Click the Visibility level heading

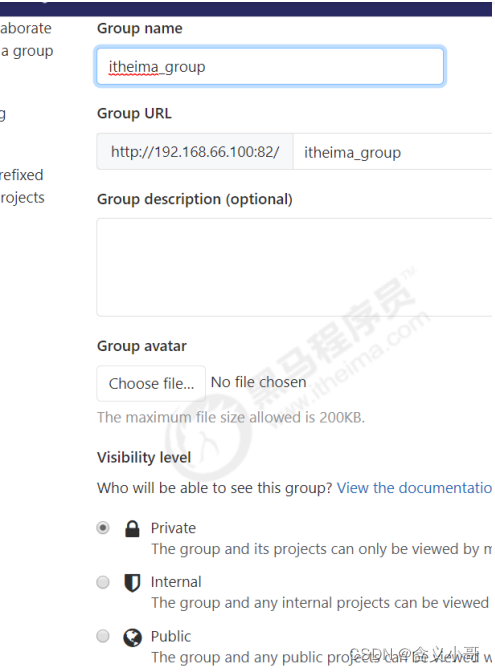144,457
